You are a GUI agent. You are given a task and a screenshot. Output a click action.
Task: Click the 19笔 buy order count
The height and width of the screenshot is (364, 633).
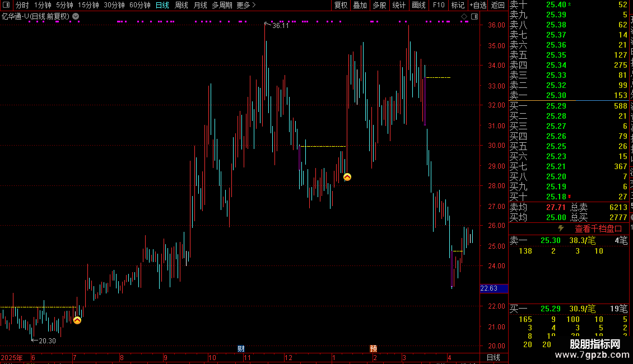[618, 309]
